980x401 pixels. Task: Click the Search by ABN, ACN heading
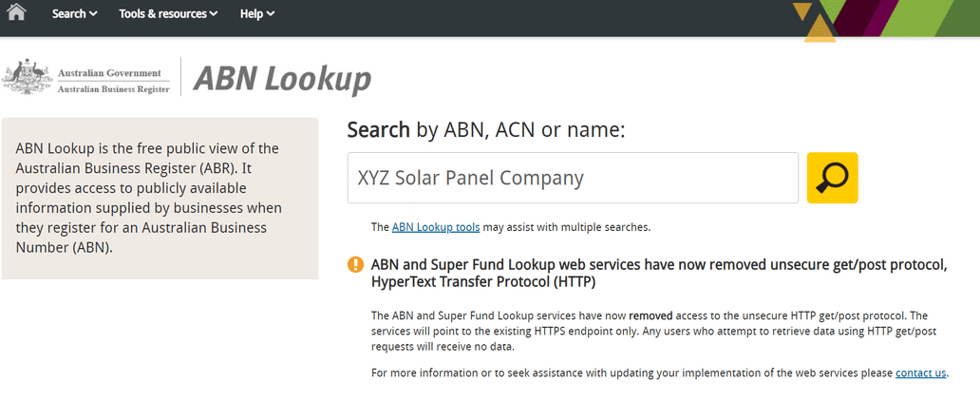(486, 129)
